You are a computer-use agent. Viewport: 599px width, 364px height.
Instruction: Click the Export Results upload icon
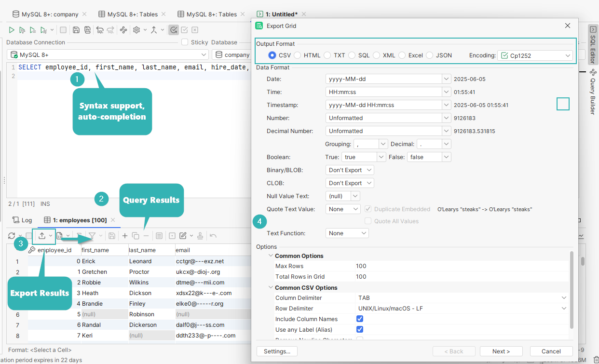pos(42,236)
